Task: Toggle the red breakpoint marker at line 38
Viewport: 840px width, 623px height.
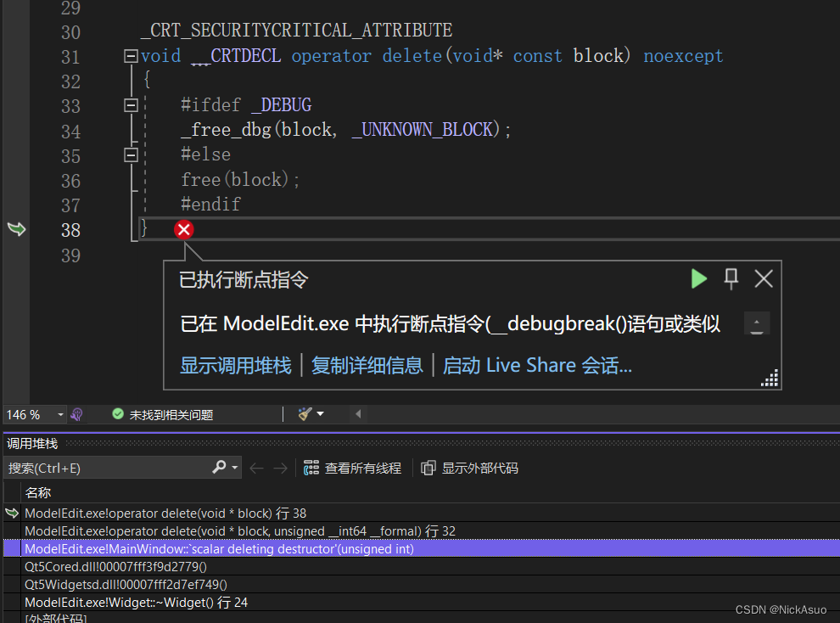Action: pyautogui.click(x=183, y=228)
